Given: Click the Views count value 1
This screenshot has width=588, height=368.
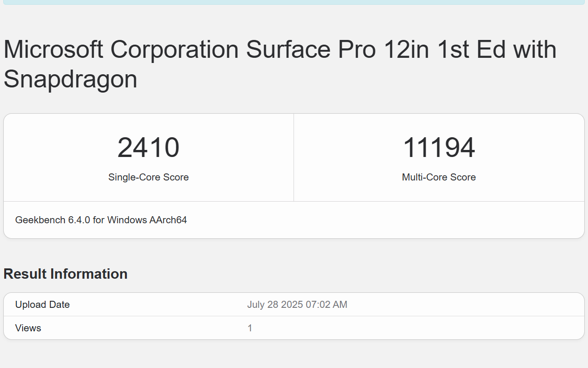Looking at the screenshot, I should (250, 328).
